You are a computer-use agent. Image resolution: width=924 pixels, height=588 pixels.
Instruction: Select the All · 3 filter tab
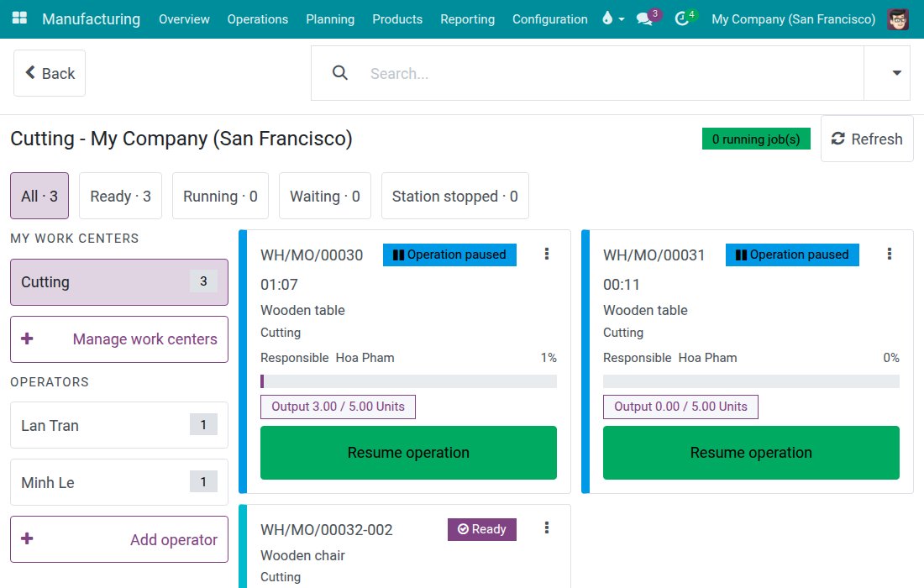pos(39,196)
